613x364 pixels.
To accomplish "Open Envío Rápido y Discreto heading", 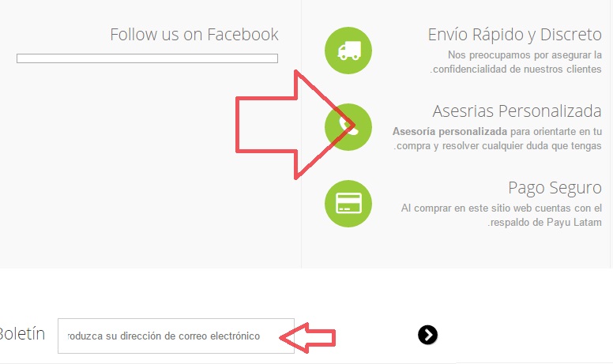I will point(514,35).
